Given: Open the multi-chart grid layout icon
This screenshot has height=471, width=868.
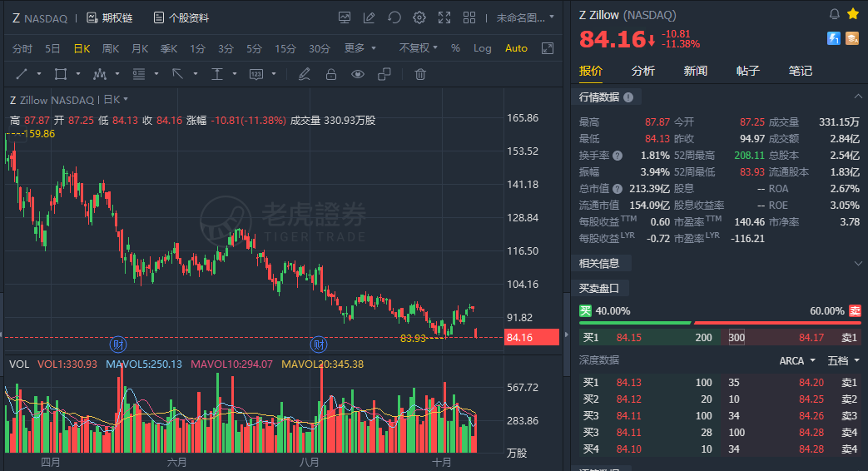Looking at the screenshot, I should coord(469,17).
